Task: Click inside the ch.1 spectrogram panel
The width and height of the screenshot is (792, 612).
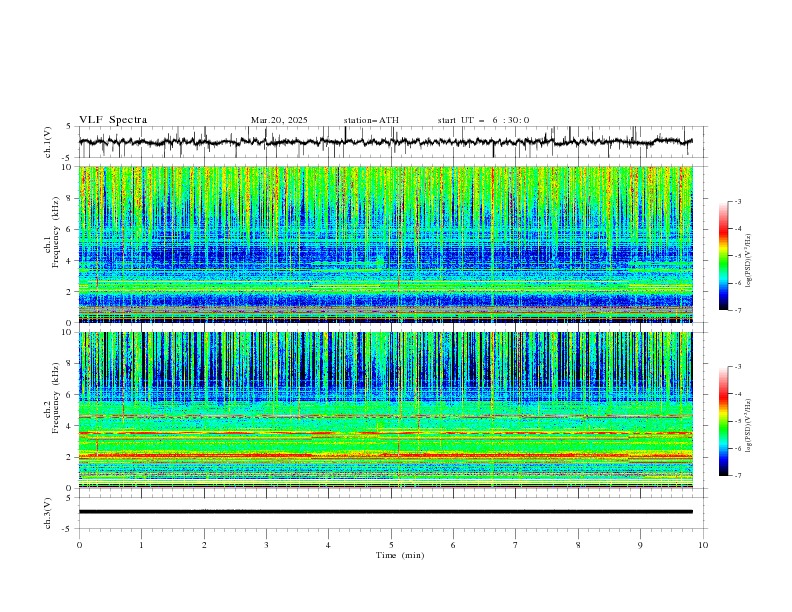Action: (x=385, y=244)
